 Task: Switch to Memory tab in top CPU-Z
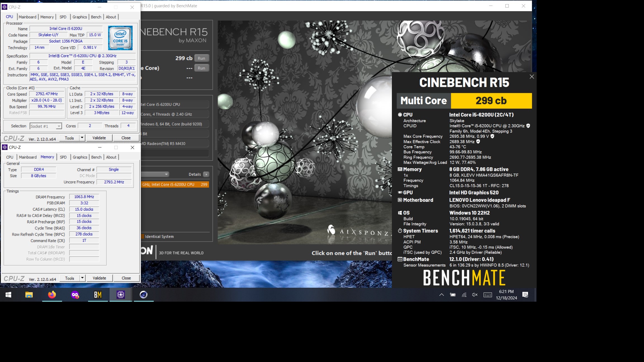coord(47,17)
